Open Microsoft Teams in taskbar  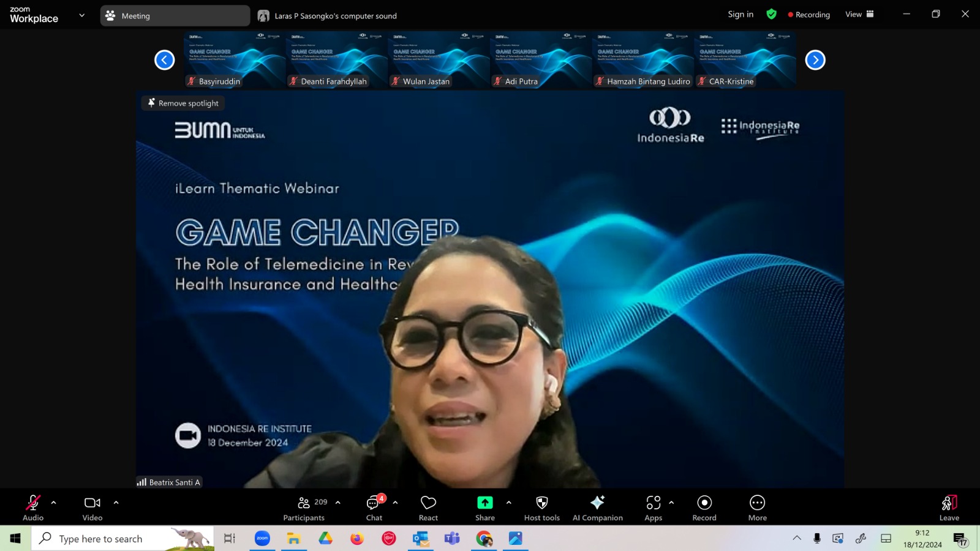pos(452,539)
